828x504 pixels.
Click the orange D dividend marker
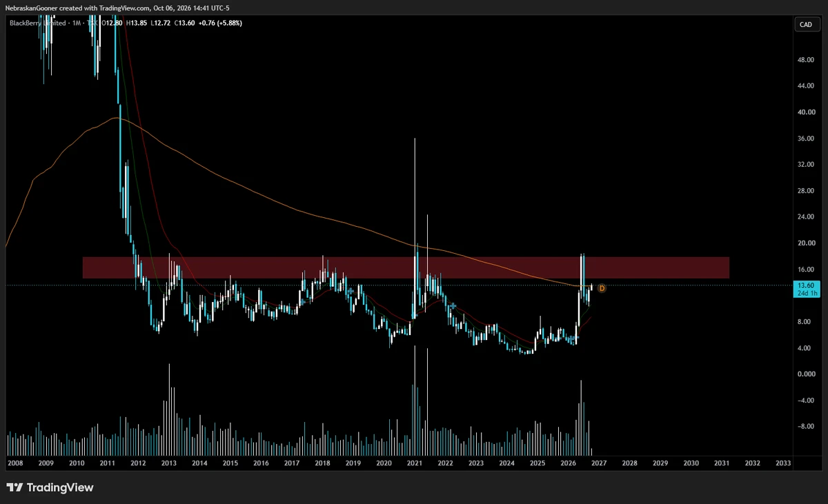pos(602,288)
